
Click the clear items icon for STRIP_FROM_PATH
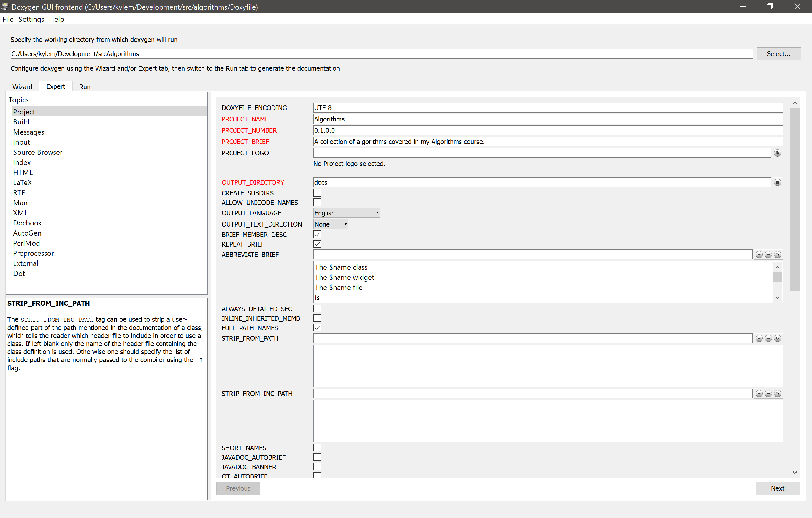pyautogui.click(x=778, y=338)
